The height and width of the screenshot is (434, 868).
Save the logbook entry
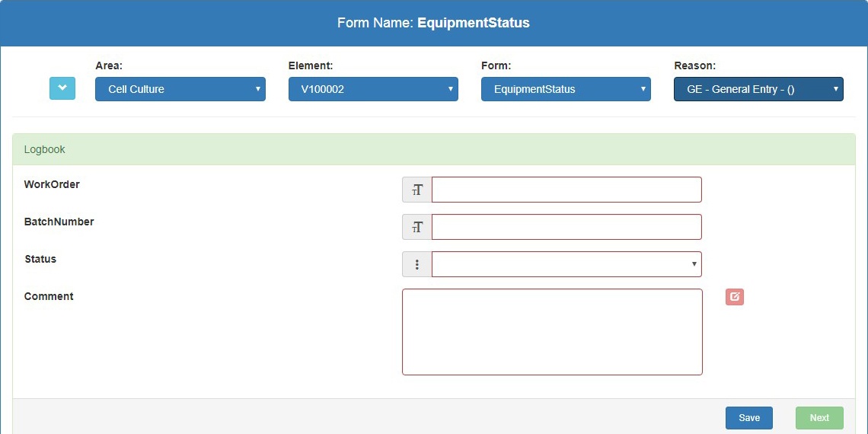[749, 418]
